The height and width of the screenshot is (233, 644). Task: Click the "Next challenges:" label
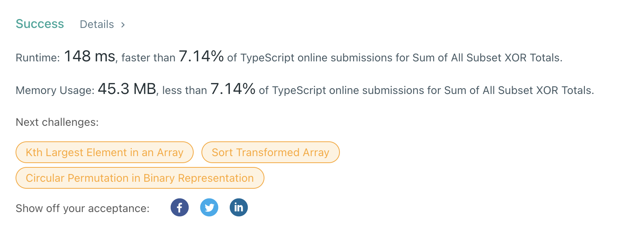[x=57, y=122]
